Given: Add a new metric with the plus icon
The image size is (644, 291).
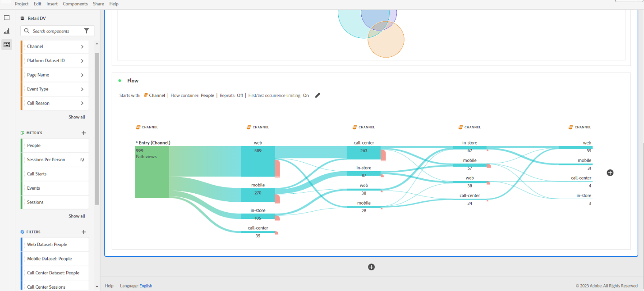Looking at the screenshot, I should click(83, 133).
